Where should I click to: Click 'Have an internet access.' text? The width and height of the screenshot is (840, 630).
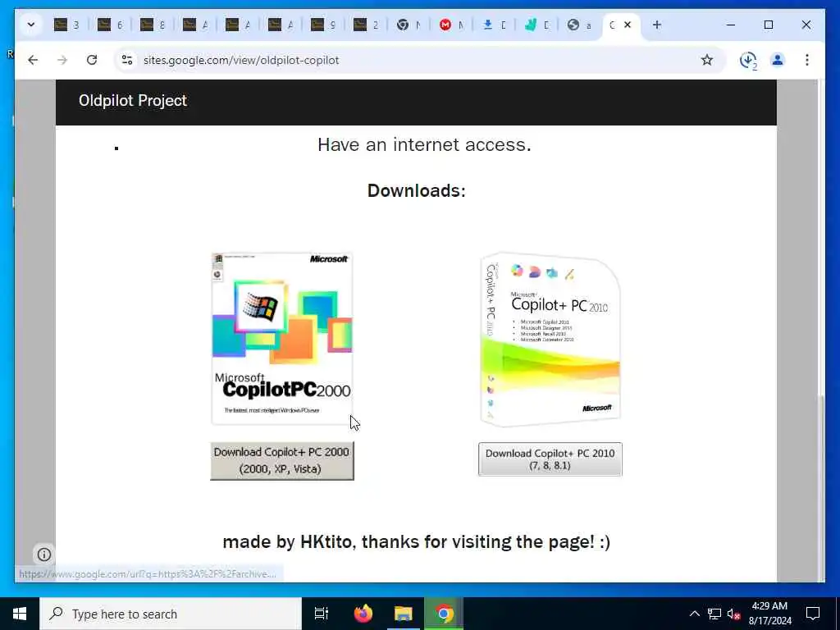pyautogui.click(x=424, y=144)
